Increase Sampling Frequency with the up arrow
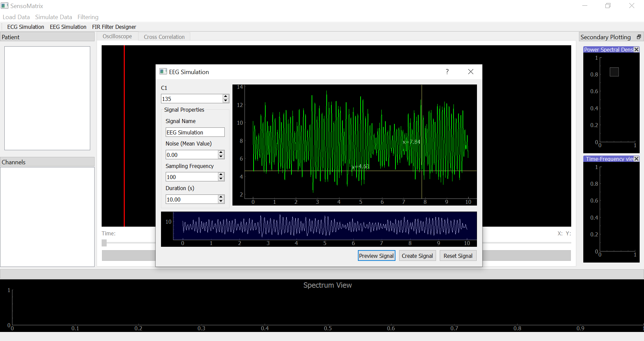This screenshot has height=341, width=644. pos(221,175)
